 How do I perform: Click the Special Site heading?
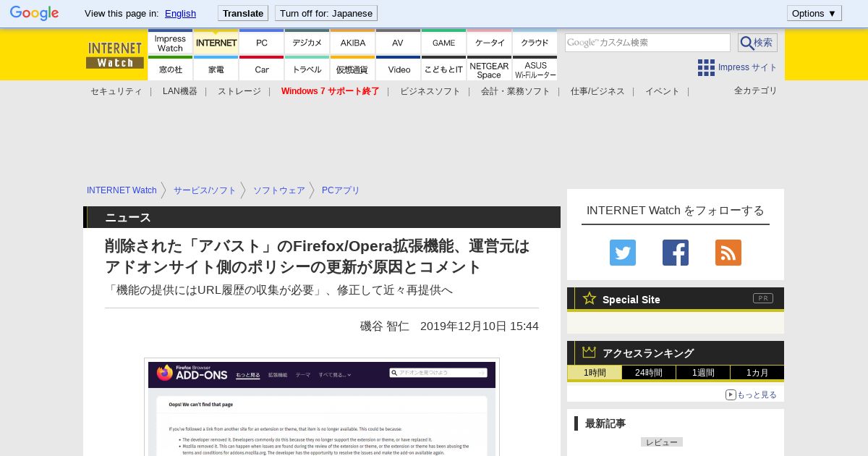pyautogui.click(x=631, y=300)
